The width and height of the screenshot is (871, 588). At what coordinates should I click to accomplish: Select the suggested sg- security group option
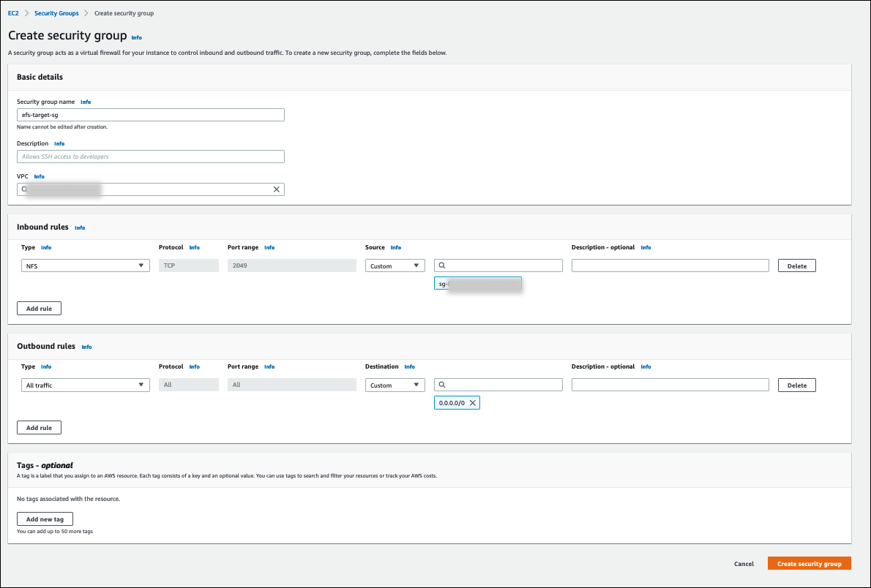click(x=477, y=284)
